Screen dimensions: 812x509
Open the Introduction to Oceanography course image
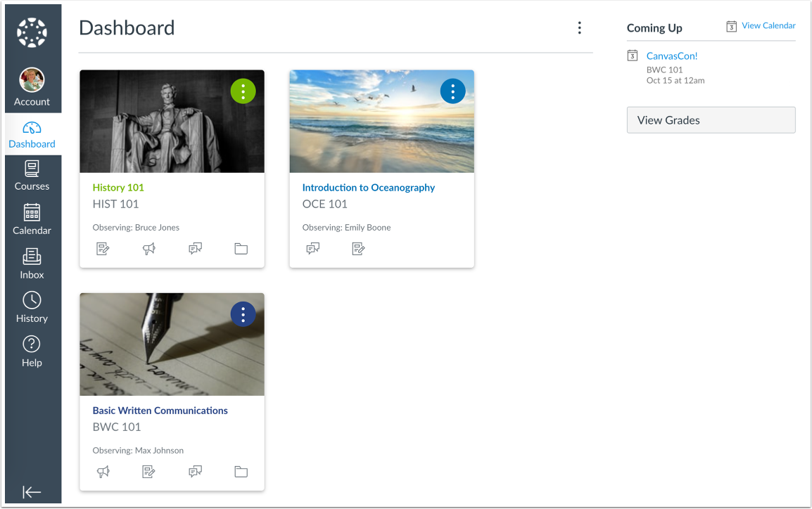[x=381, y=121]
